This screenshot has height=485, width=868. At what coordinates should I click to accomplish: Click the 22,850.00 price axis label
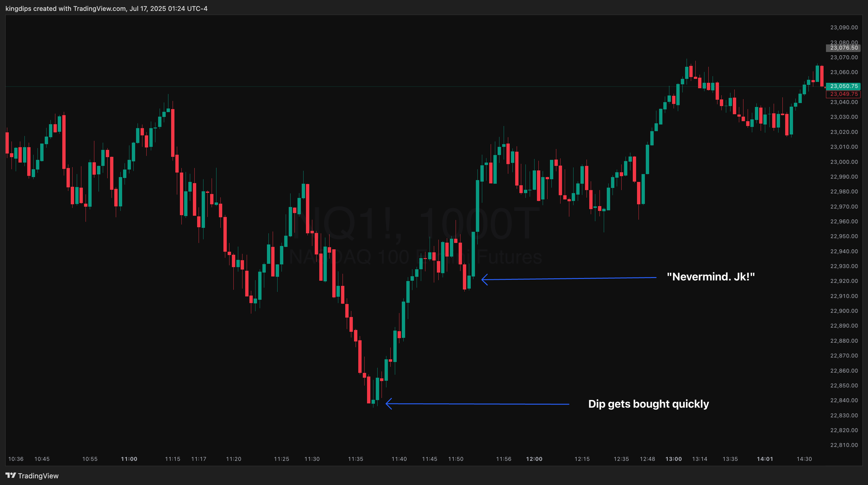(844, 385)
